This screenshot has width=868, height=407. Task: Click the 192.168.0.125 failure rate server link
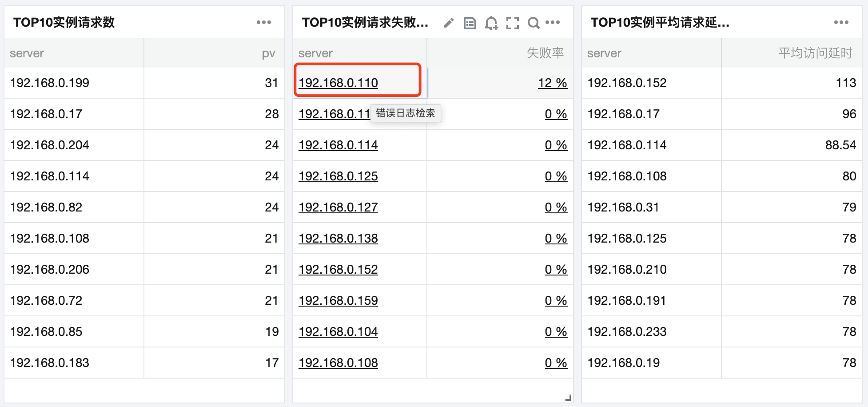click(x=338, y=176)
